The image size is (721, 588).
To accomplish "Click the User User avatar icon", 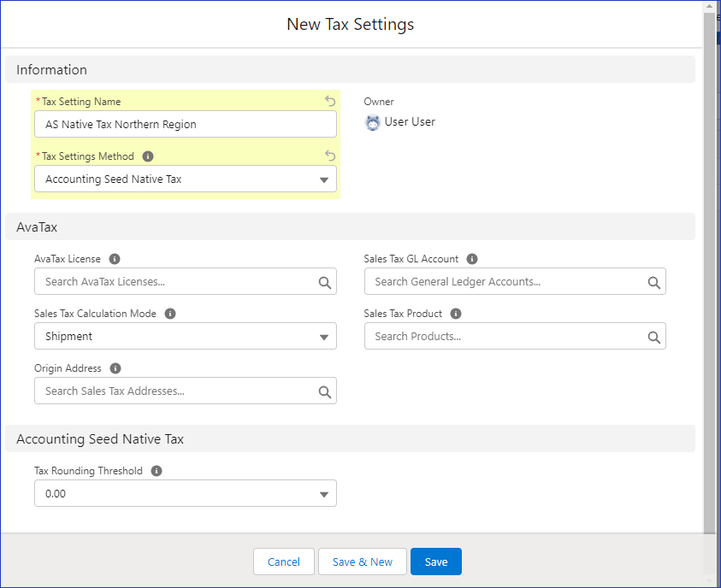I will (373, 122).
